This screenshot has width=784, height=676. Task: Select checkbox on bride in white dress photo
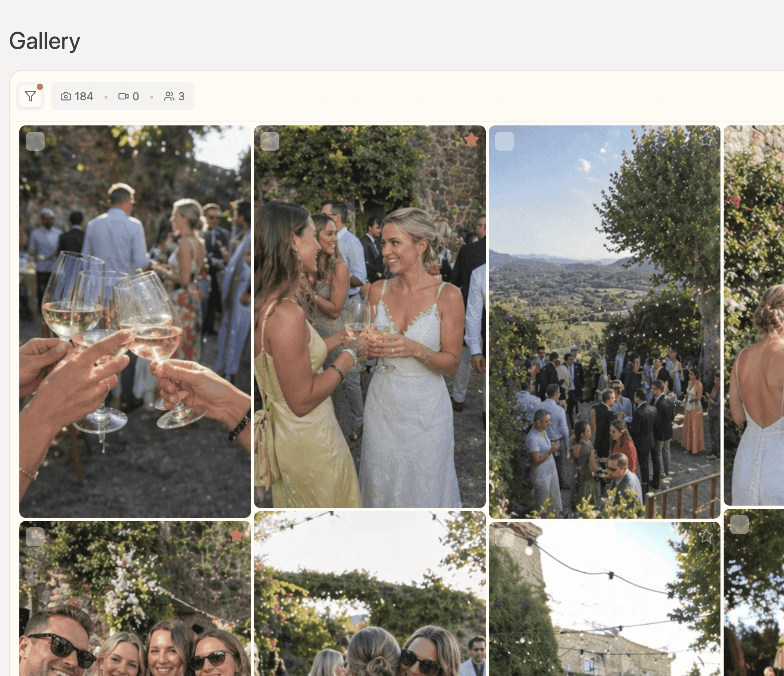270,141
